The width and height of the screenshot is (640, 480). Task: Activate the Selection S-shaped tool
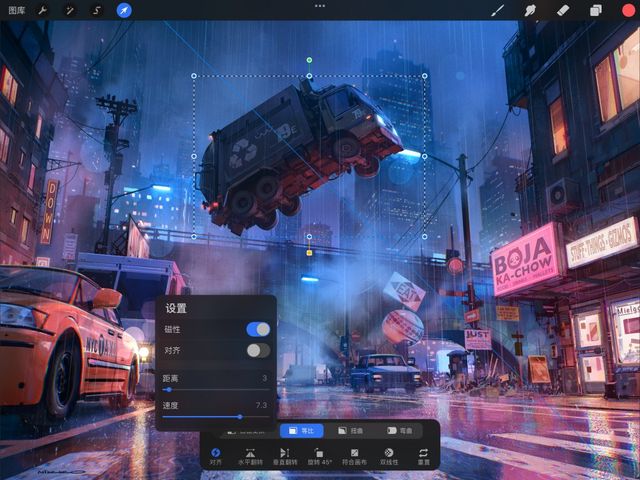click(97, 10)
